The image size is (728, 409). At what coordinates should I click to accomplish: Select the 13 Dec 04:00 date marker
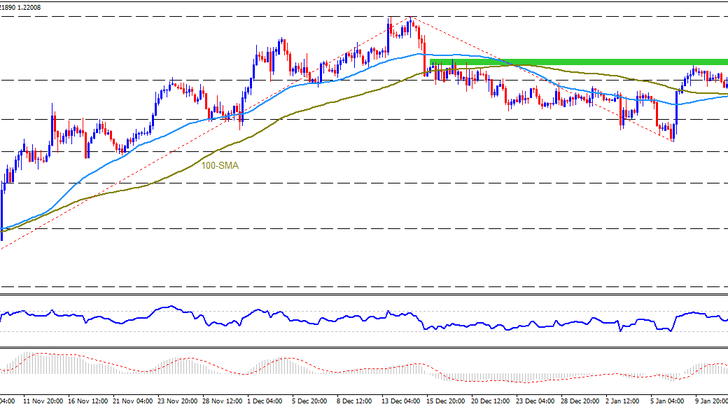[401, 401]
